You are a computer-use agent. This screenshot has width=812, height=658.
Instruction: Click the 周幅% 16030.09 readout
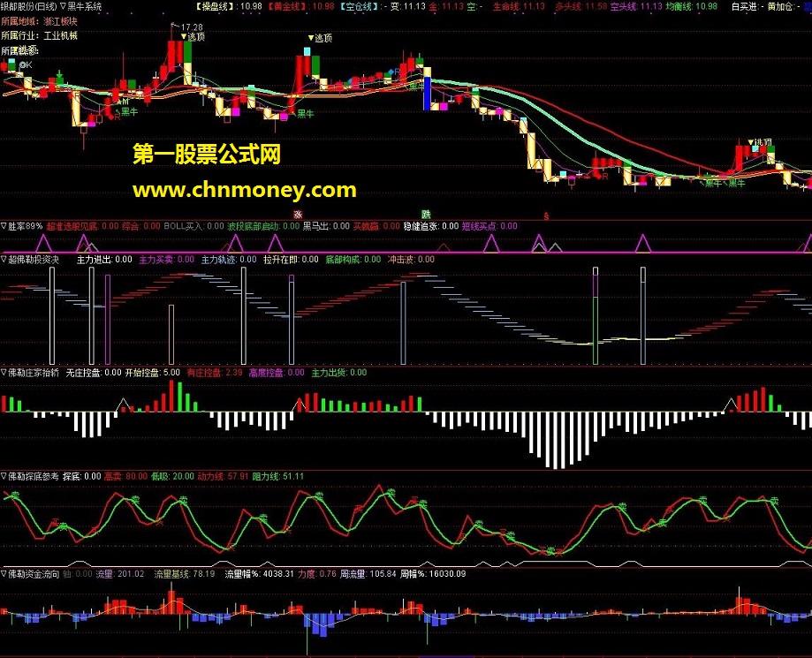point(433,574)
